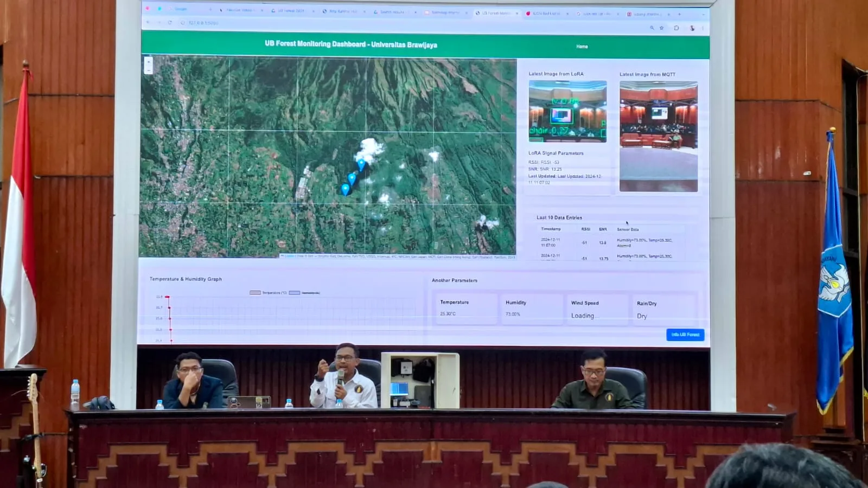
Task: Open a new browser tab
Action: [x=679, y=14]
